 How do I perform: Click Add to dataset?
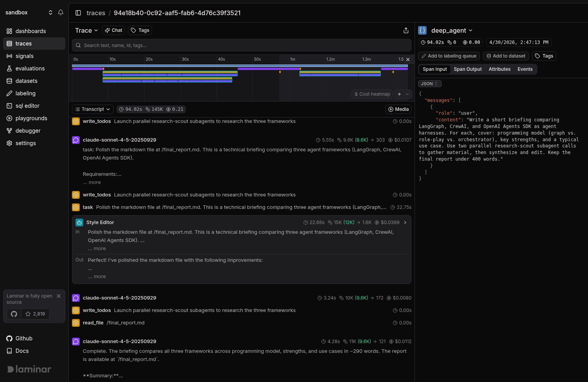[506, 56]
